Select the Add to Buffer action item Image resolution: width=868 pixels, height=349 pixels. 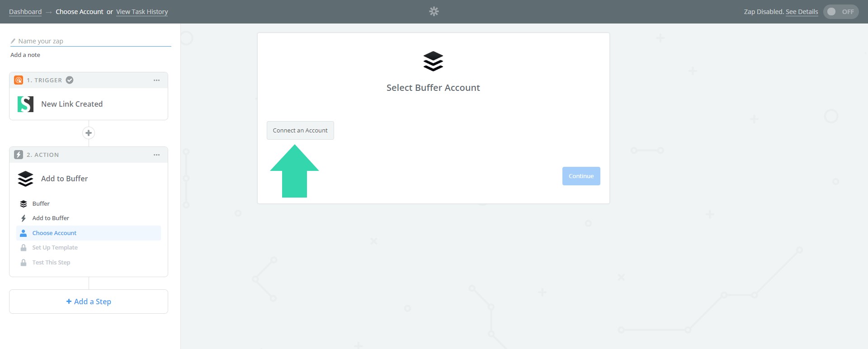[x=51, y=218]
